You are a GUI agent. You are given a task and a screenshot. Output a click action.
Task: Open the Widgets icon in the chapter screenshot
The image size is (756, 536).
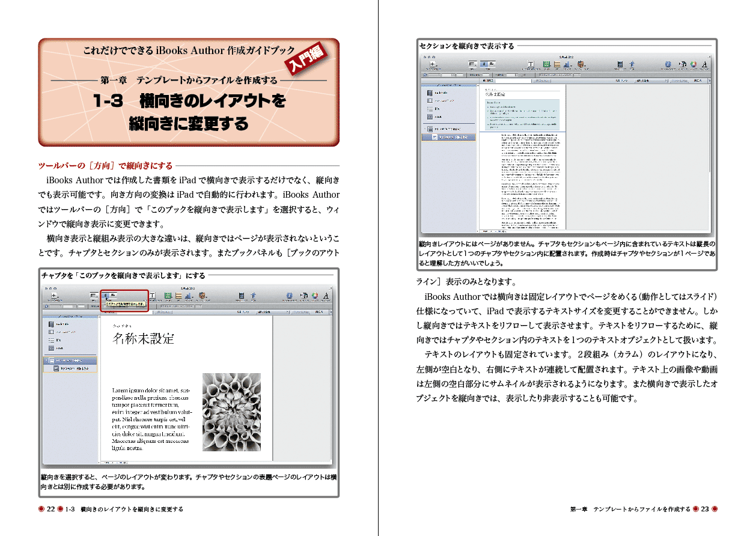(x=203, y=296)
